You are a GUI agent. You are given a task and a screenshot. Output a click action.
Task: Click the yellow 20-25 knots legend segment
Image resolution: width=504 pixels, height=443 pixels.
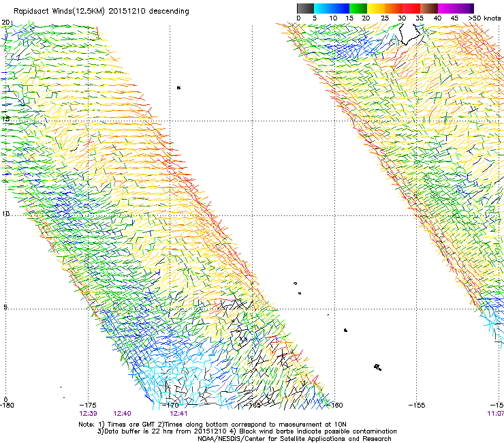(376, 8)
